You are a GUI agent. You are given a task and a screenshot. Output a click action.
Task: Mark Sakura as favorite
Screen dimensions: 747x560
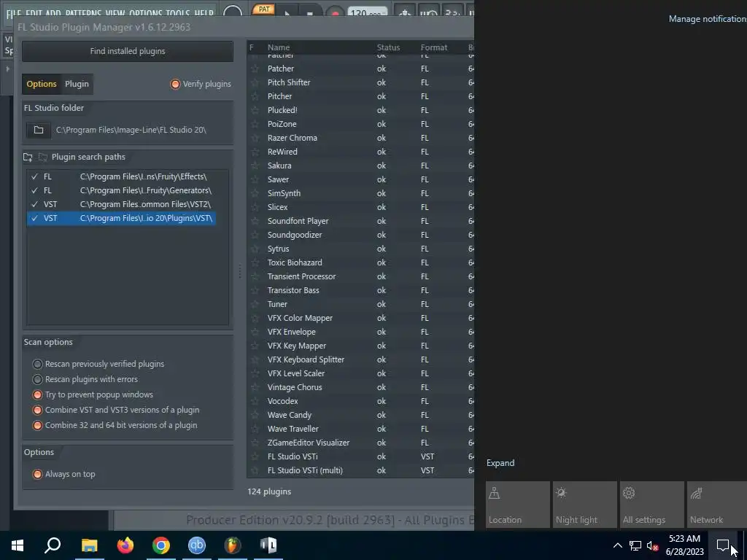tap(255, 166)
